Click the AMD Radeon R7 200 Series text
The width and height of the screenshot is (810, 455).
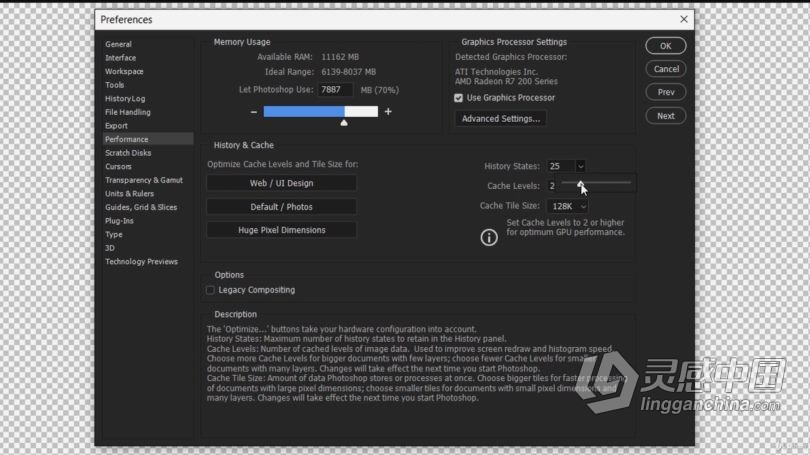pos(506,81)
